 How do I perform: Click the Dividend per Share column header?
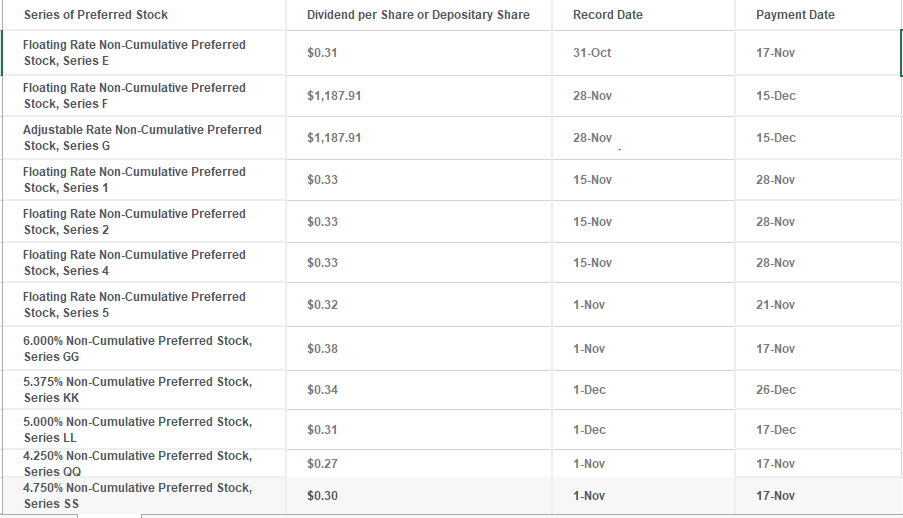tap(418, 15)
